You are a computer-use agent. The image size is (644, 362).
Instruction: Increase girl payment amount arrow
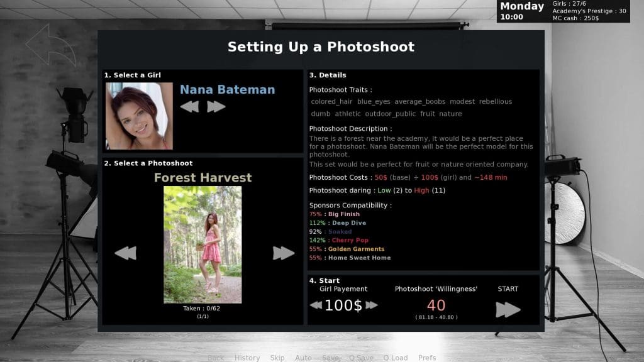coord(371,305)
